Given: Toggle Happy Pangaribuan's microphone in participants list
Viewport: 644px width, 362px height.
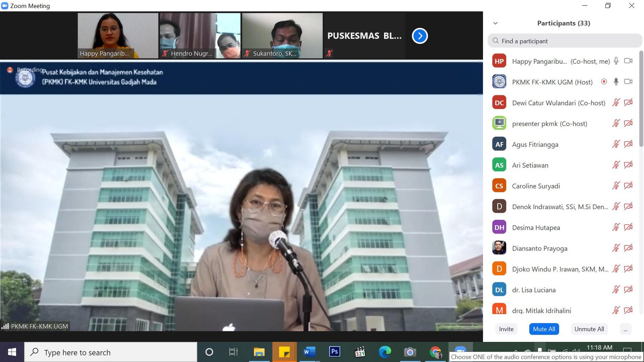Looking at the screenshot, I should 616,61.
